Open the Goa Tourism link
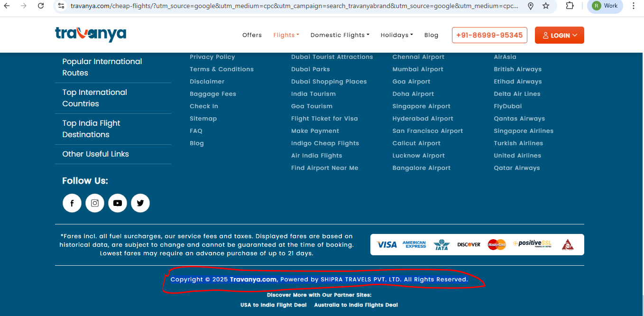Screen dimensions: 644x316 coord(312,106)
